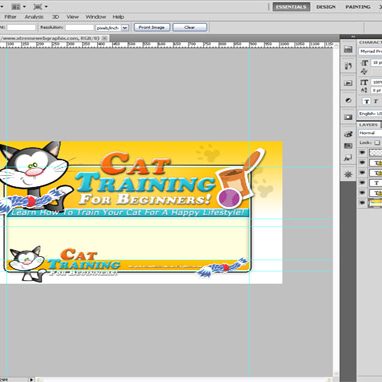This screenshot has height=382, width=382.
Task: Click the Front Image button
Action: pos(152,27)
